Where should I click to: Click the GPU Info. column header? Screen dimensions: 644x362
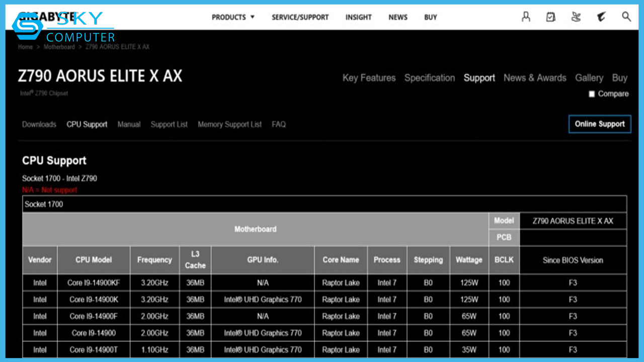click(263, 260)
